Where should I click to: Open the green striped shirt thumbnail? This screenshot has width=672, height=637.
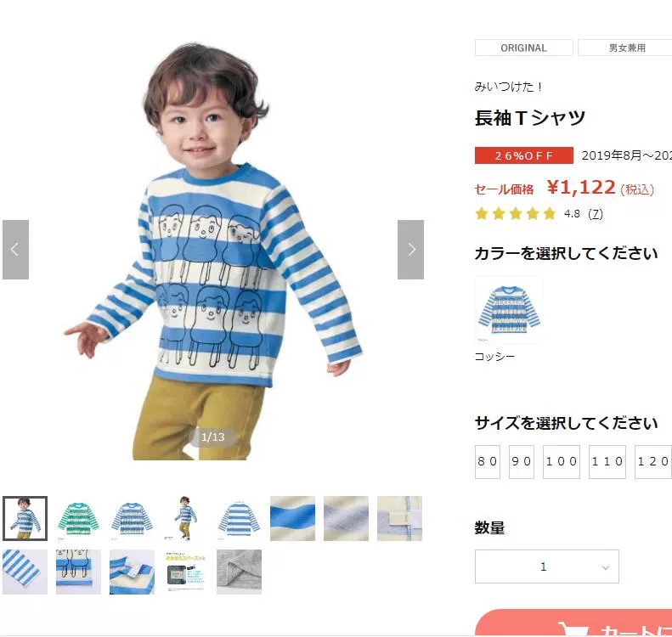click(x=78, y=518)
